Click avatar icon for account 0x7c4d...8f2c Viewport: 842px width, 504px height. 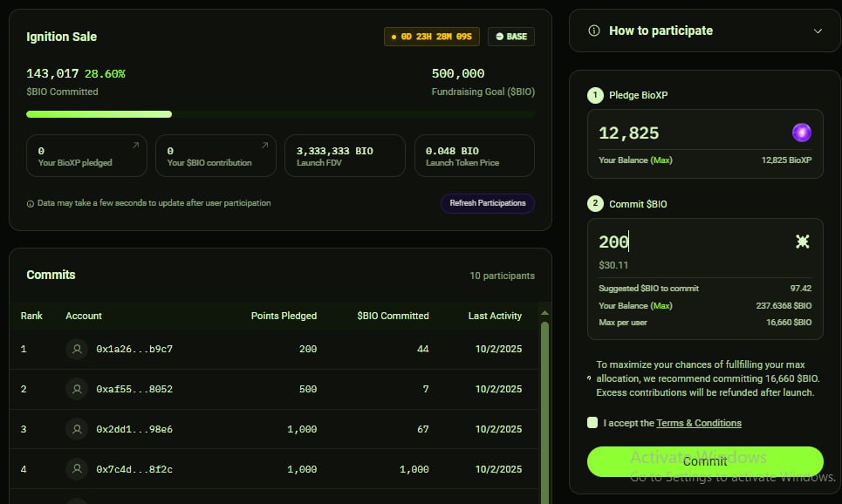coord(77,469)
